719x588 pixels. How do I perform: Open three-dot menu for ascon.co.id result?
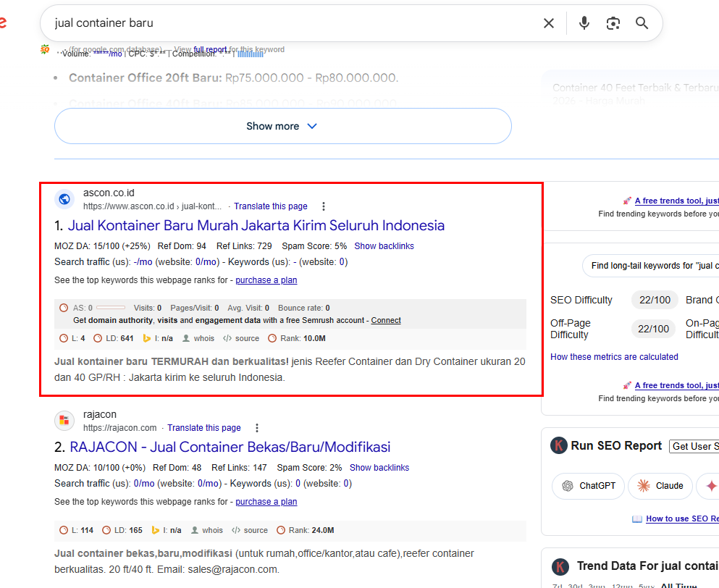[324, 206]
